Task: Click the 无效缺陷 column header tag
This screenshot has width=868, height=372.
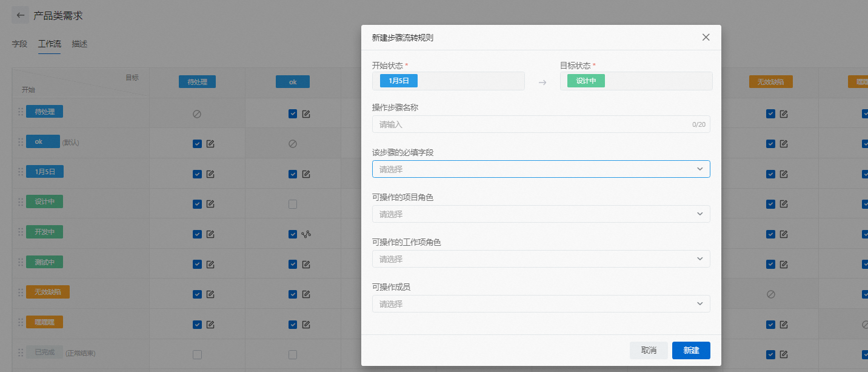Action: click(770, 82)
